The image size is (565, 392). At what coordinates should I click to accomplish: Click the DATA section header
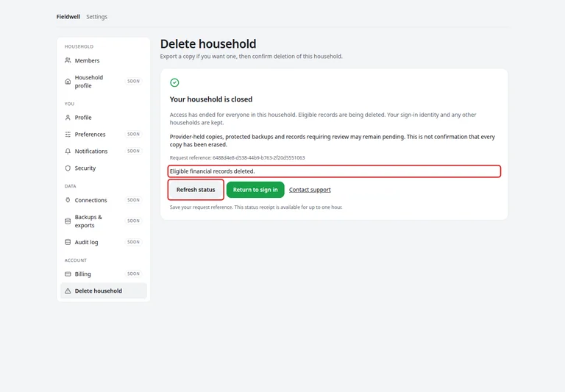(x=71, y=186)
